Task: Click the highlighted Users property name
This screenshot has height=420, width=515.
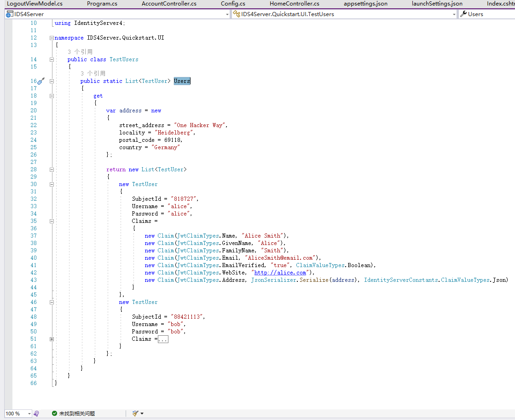Action: pos(182,81)
